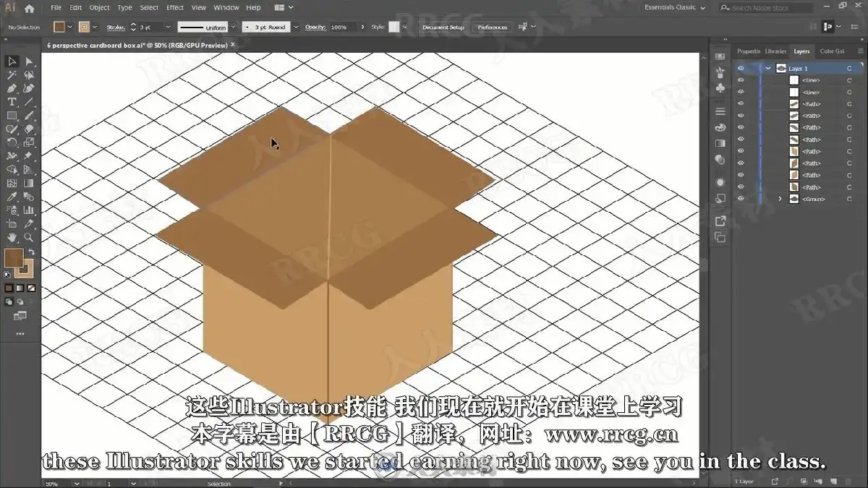Open the Window menu
868x488 pixels.
226,7
